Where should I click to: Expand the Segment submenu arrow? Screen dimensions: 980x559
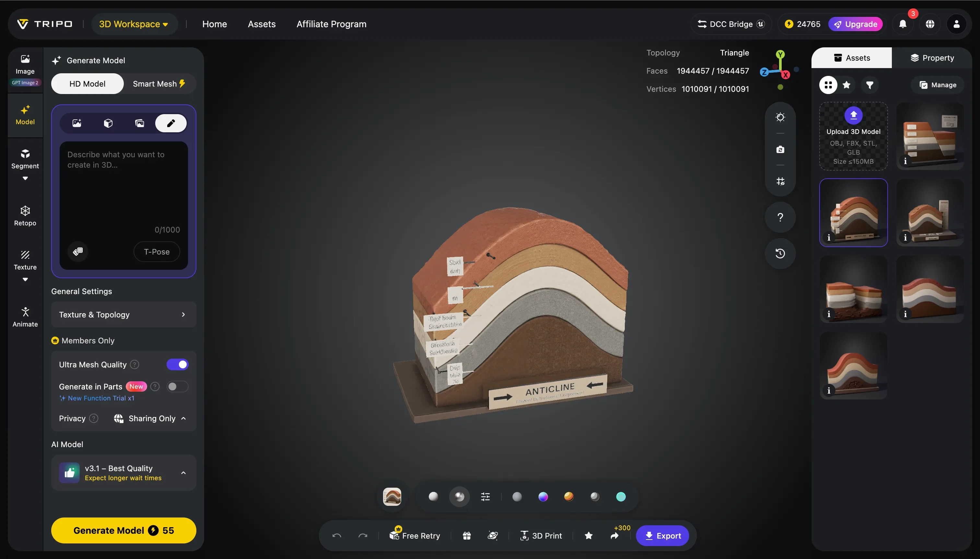[25, 178]
